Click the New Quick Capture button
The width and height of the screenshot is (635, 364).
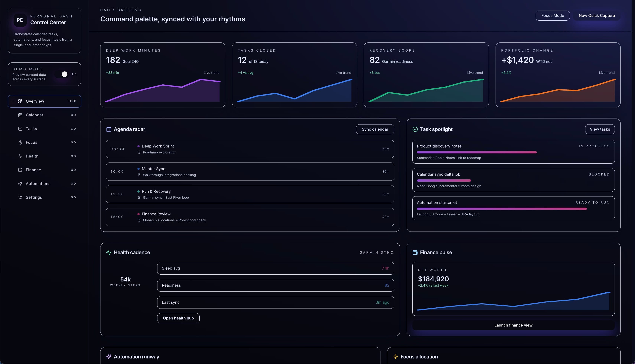point(596,16)
